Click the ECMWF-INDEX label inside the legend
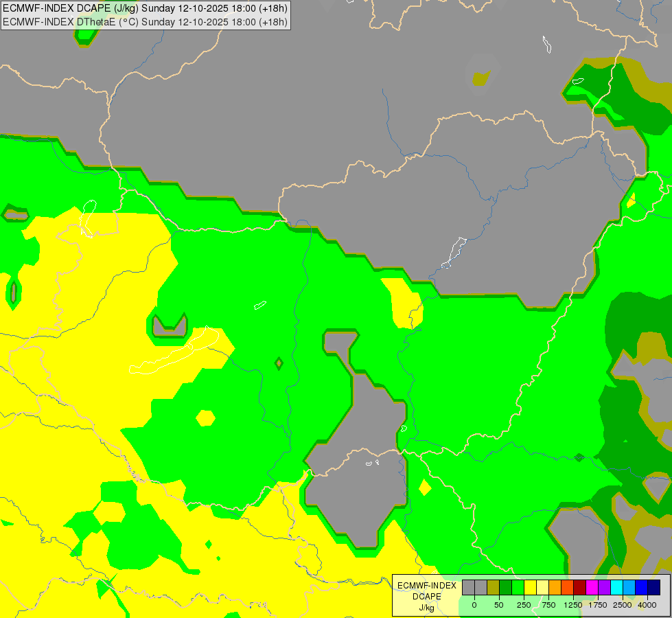The height and width of the screenshot is (618, 672). pyautogui.click(x=426, y=586)
